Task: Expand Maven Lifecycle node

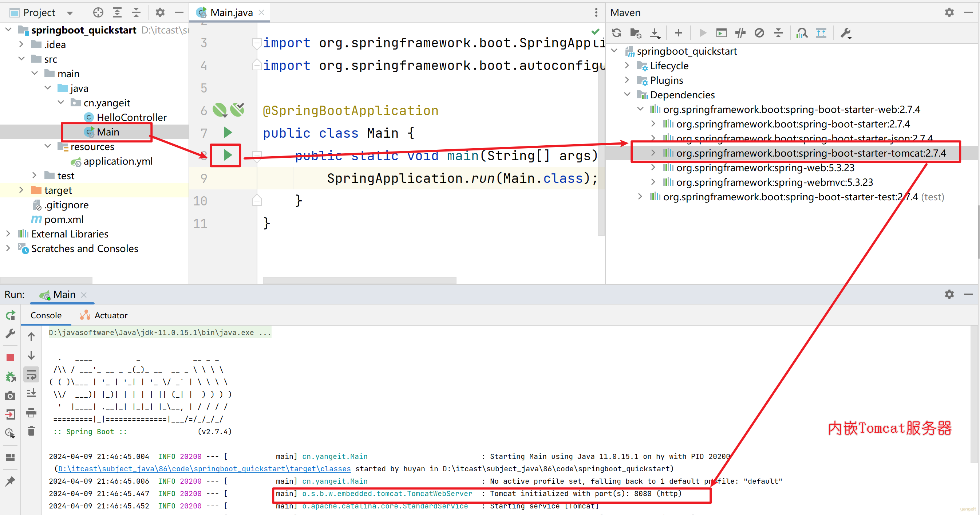Action: (627, 66)
